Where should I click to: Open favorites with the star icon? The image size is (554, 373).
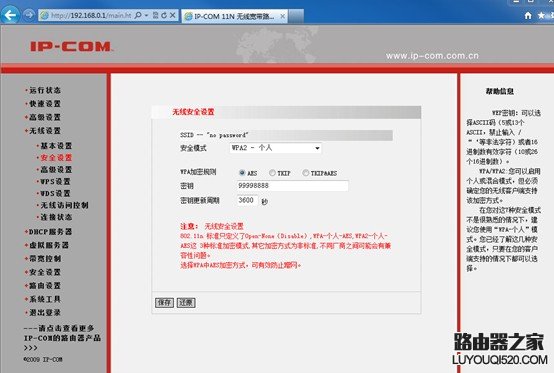click(x=541, y=16)
